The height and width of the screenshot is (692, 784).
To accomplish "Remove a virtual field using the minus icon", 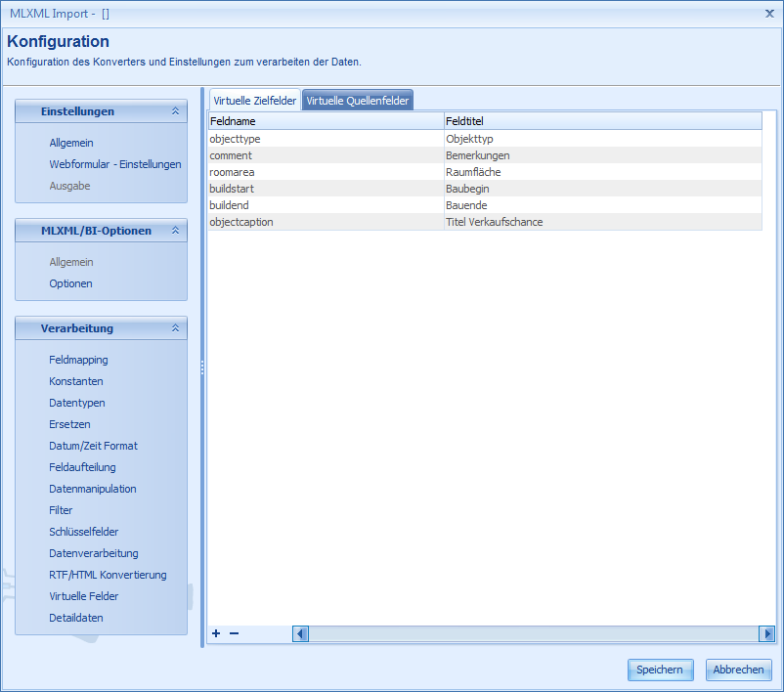I will (234, 633).
